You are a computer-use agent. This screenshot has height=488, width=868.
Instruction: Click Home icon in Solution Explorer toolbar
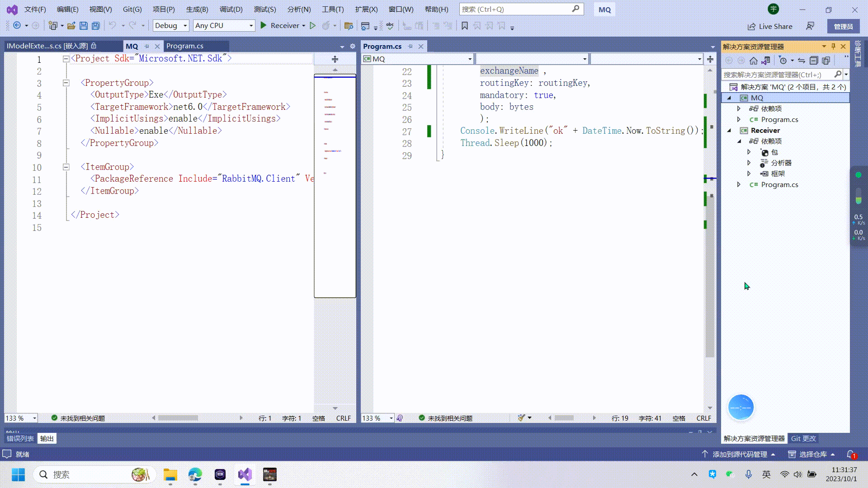tap(753, 61)
